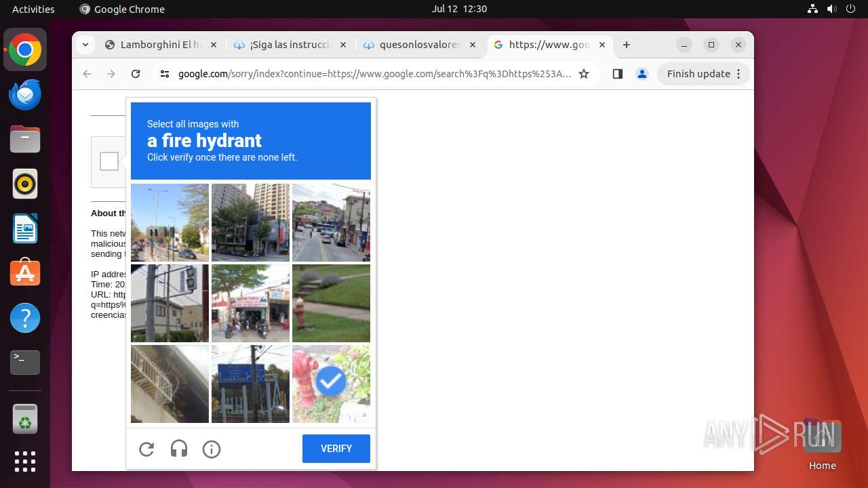Close the Siga las instrucciones tab

[x=343, y=45]
